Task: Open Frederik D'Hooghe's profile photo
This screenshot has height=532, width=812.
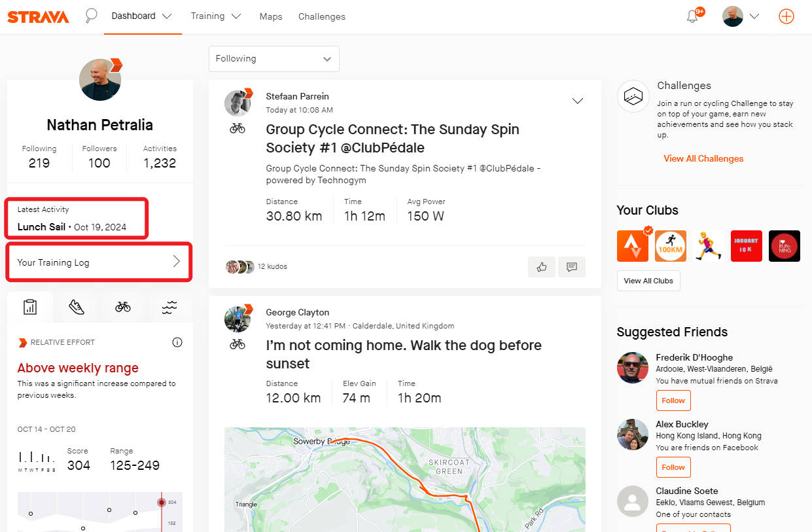Action: point(633,368)
